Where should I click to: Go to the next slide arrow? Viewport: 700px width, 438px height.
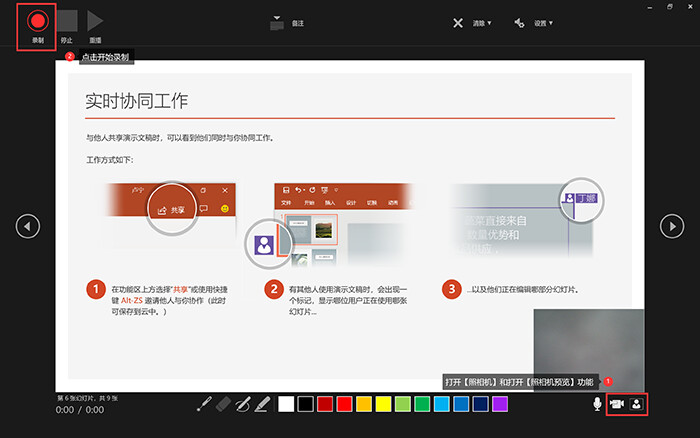point(671,226)
